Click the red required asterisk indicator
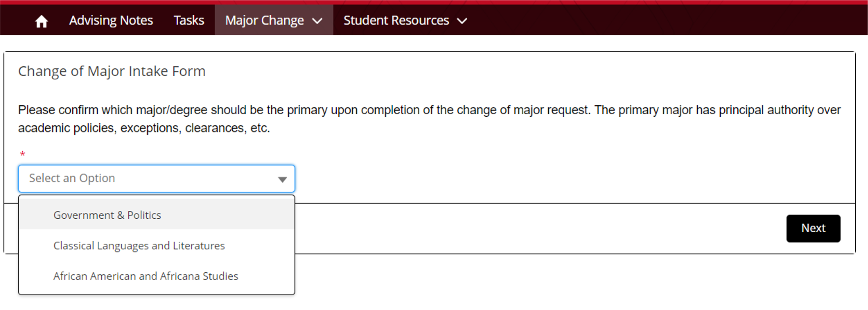Image resolution: width=868 pixels, height=310 pixels. pos(23,154)
